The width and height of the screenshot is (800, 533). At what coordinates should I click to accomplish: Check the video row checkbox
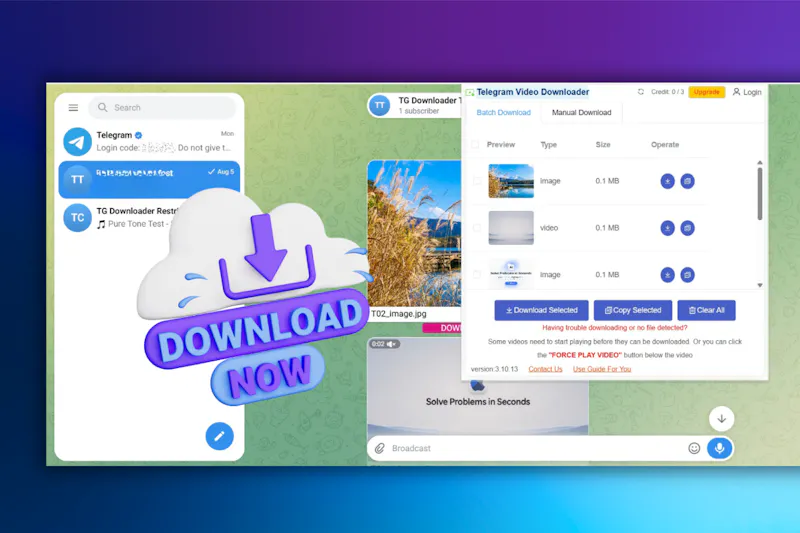tap(477, 228)
